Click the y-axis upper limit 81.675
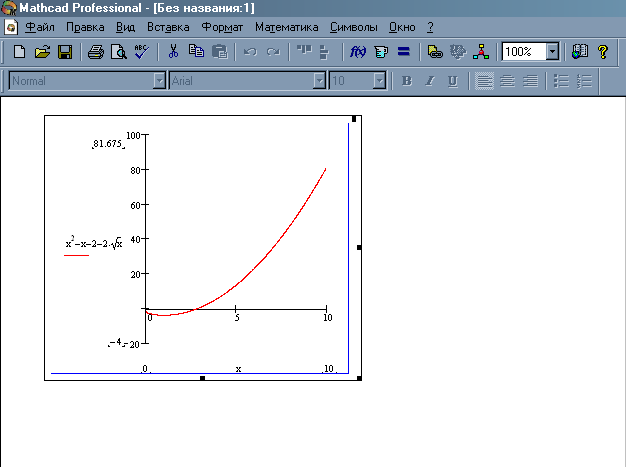This screenshot has height=467, width=626. coord(108,144)
